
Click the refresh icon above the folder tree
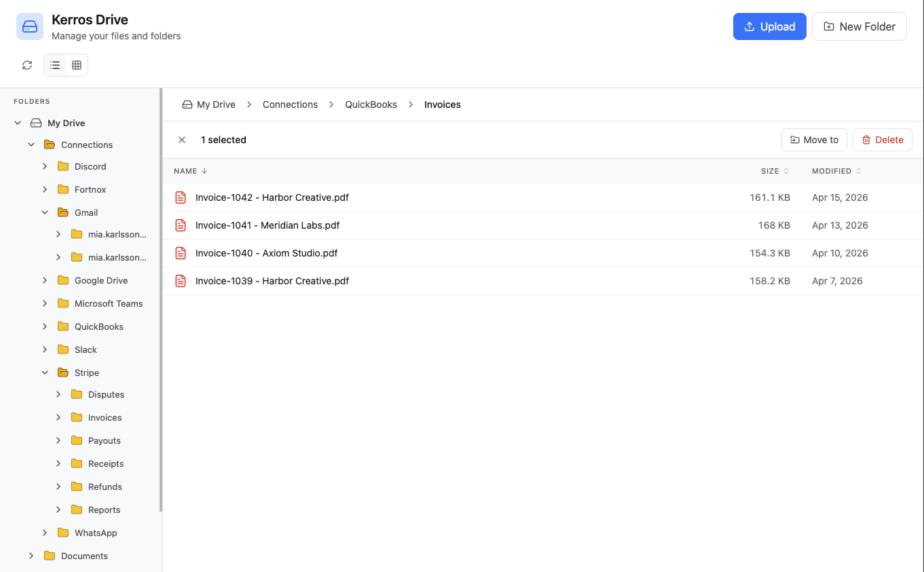pyautogui.click(x=26, y=64)
